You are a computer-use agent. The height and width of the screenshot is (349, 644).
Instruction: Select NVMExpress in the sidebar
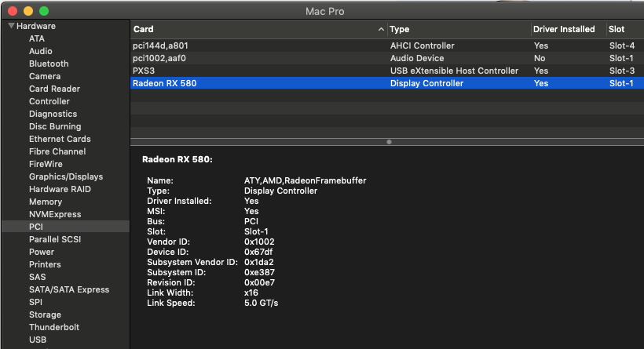[x=55, y=214]
